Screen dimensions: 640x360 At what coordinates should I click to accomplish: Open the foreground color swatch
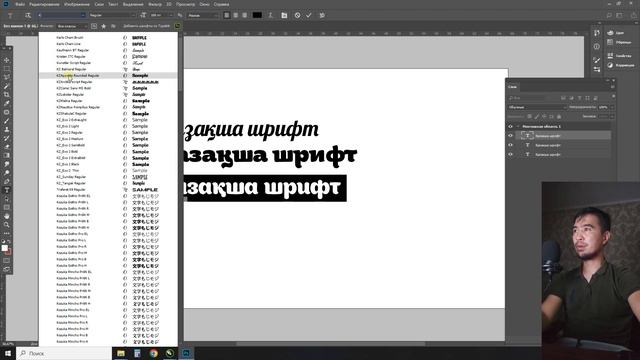click(x=4, y=248)
